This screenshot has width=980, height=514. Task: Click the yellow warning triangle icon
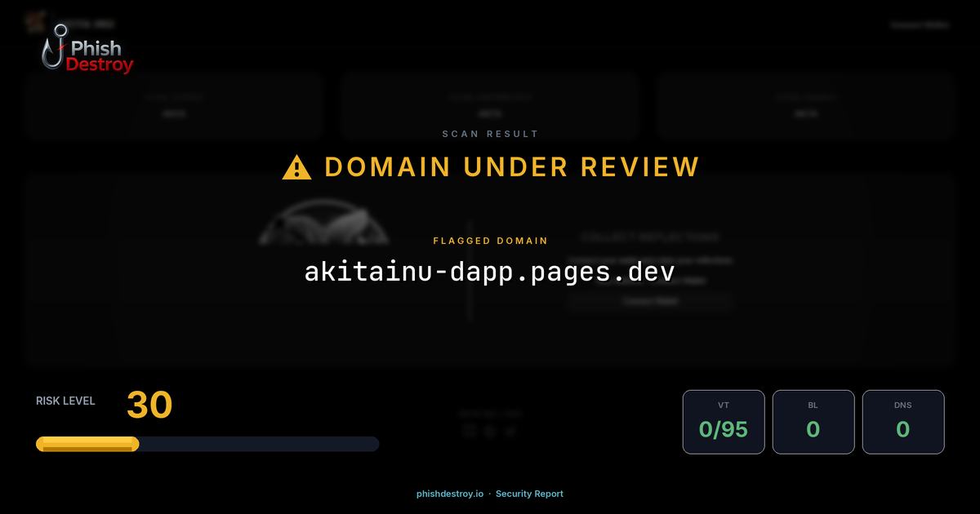click(298, 166)
